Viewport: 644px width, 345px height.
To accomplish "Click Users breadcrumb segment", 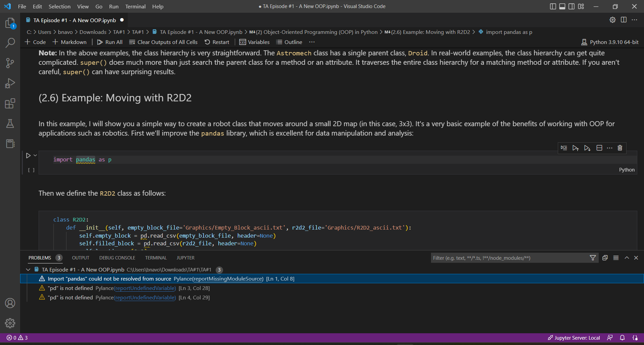I will tap(45, 32).
